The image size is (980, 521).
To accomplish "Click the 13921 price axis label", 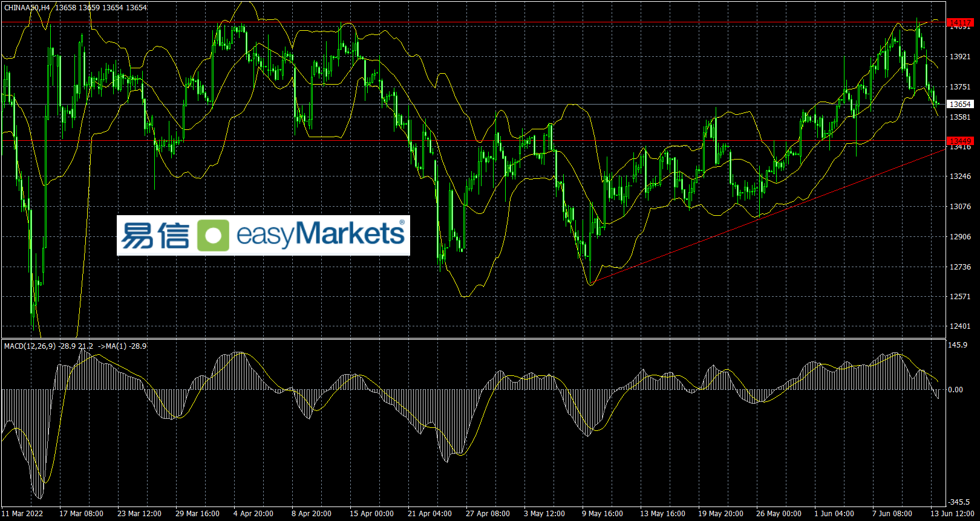I will [960, 57].
